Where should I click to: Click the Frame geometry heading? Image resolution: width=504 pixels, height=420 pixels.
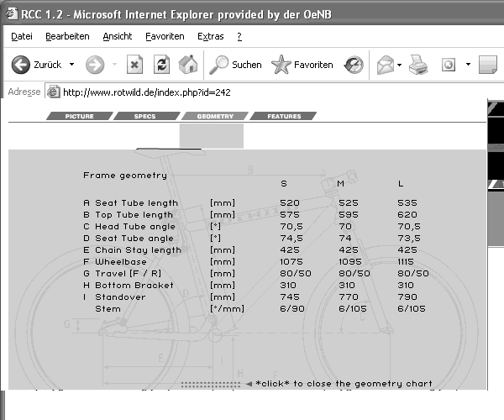(125, 176)
